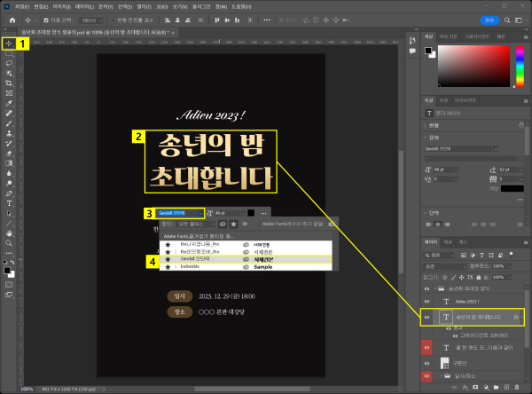Select the Lasso tool
This screenshot has height=394, width=532.
pyautogui.click(x=10, y=64)
